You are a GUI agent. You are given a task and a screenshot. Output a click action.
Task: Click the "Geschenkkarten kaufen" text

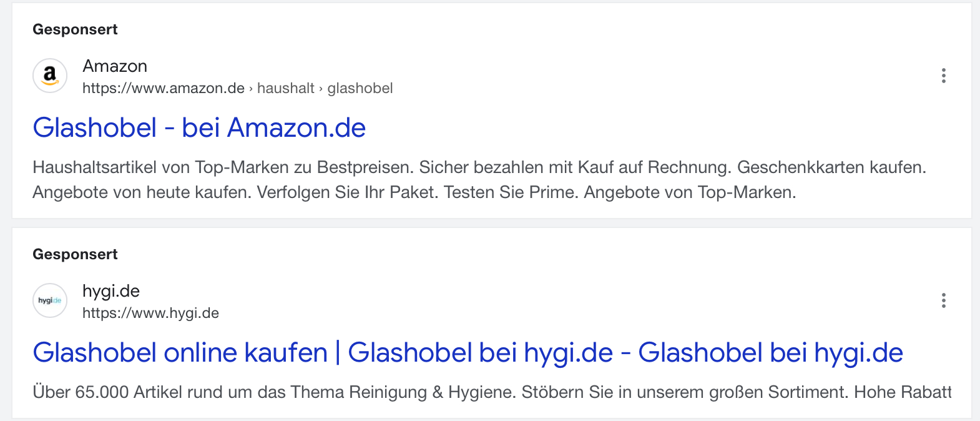coord(831,167)
